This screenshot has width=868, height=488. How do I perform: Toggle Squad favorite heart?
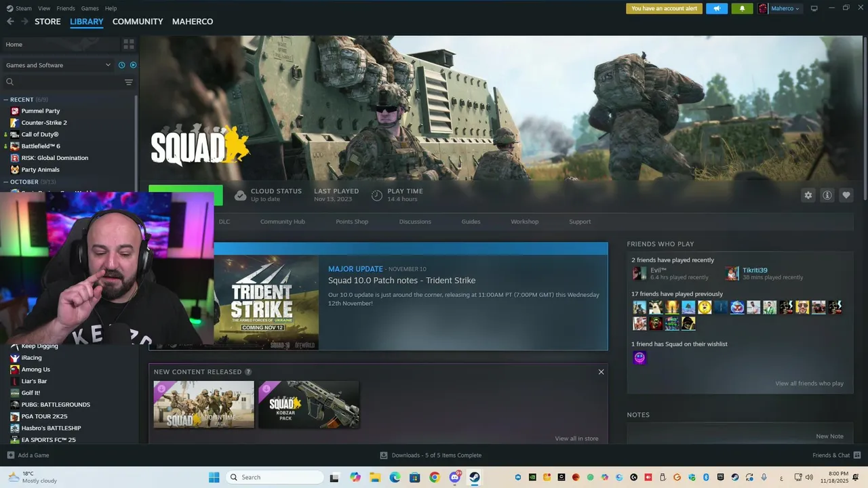pyautogui.click(x=846, y=195)
